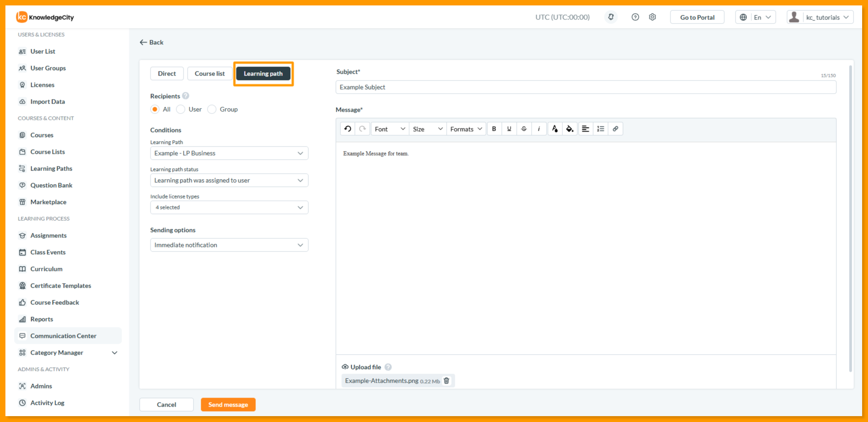Open the Include license types dropdown
Viewport: 868px width, 422px height.
229,208
